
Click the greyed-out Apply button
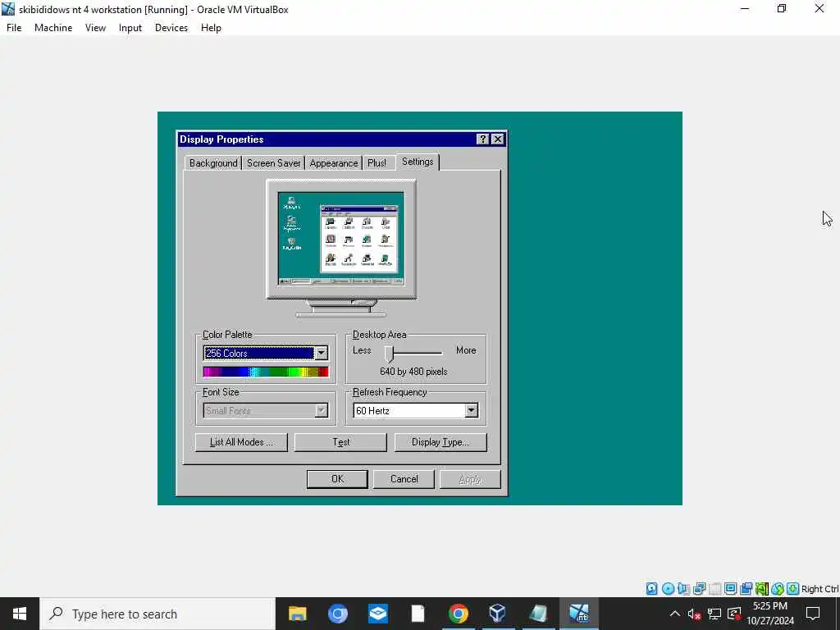click(470, 479)
